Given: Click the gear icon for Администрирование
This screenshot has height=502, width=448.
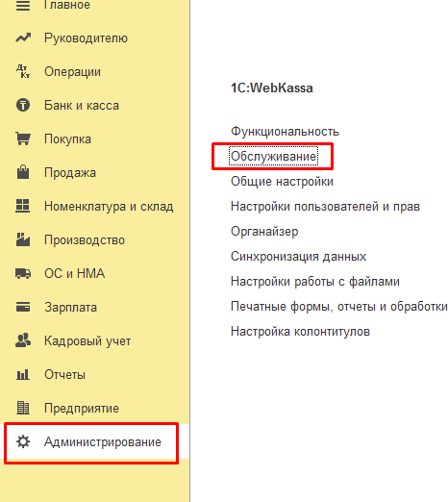Looking at the screenshot, I should (23, 441).
